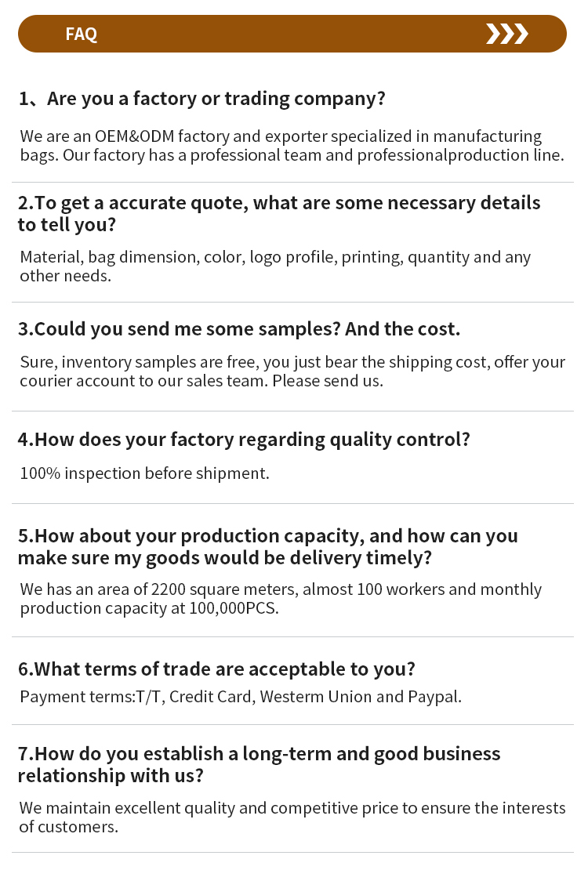Viewport: 588px width, 870px height.
Task: Click the answer mentioning 2200 square meters
Action: coord(281,598)
